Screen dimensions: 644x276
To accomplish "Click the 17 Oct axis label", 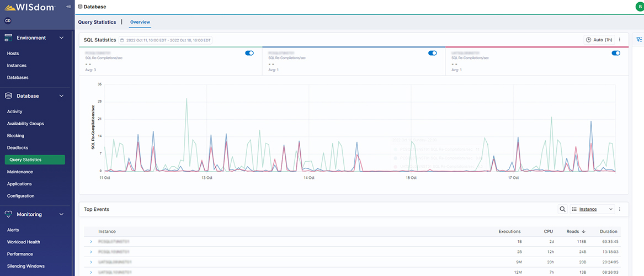I will pyautogui.click(x=513, y=178).
